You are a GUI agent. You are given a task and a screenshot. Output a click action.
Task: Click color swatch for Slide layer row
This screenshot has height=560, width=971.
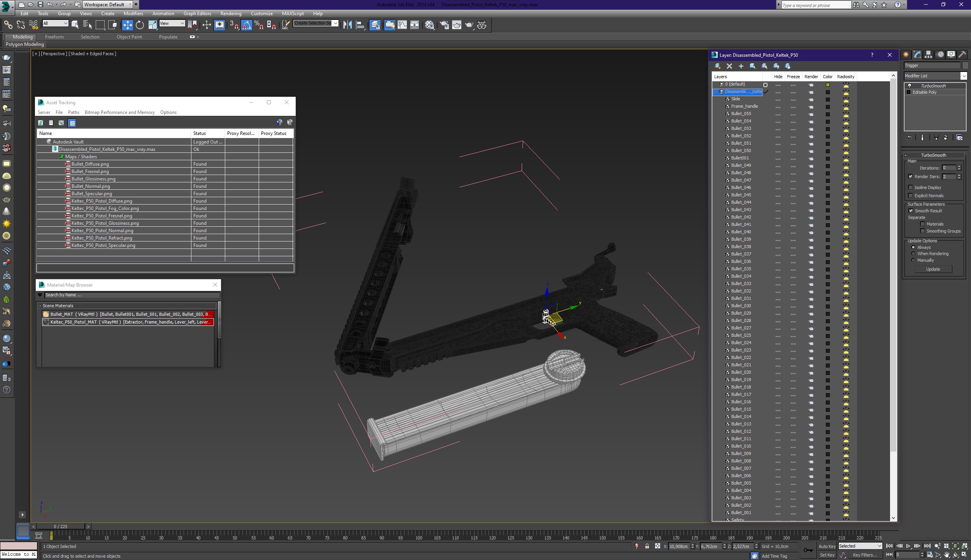[828, 100]
